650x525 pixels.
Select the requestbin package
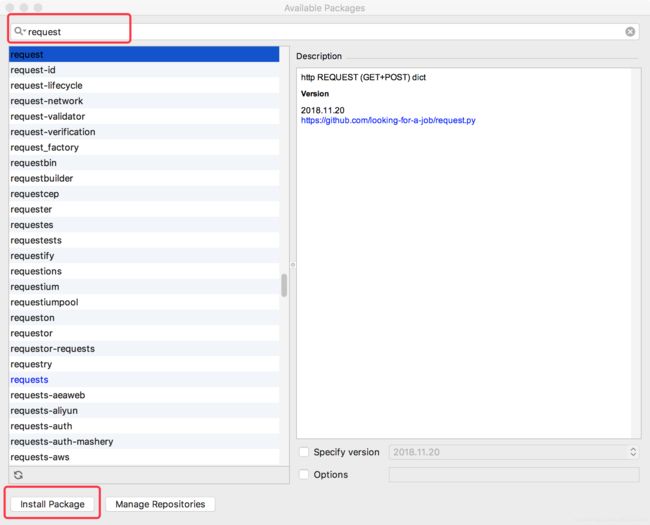coord(144,163)
